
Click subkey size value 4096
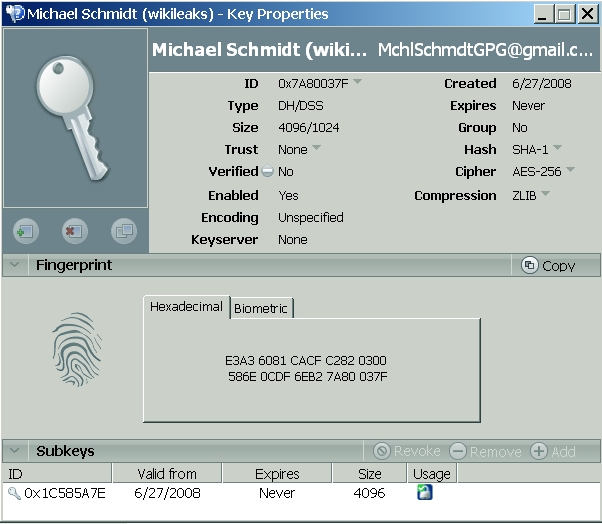point(369,493)
